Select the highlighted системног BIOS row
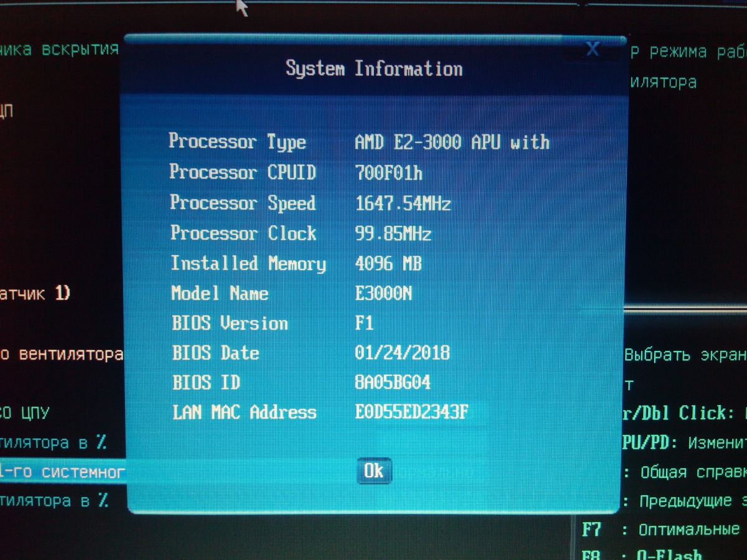 (62, 472)
